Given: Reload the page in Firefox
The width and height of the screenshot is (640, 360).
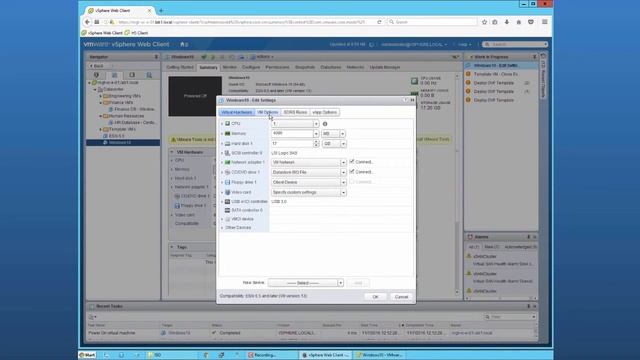Looking at the screenshot, I should coord(379,22).
